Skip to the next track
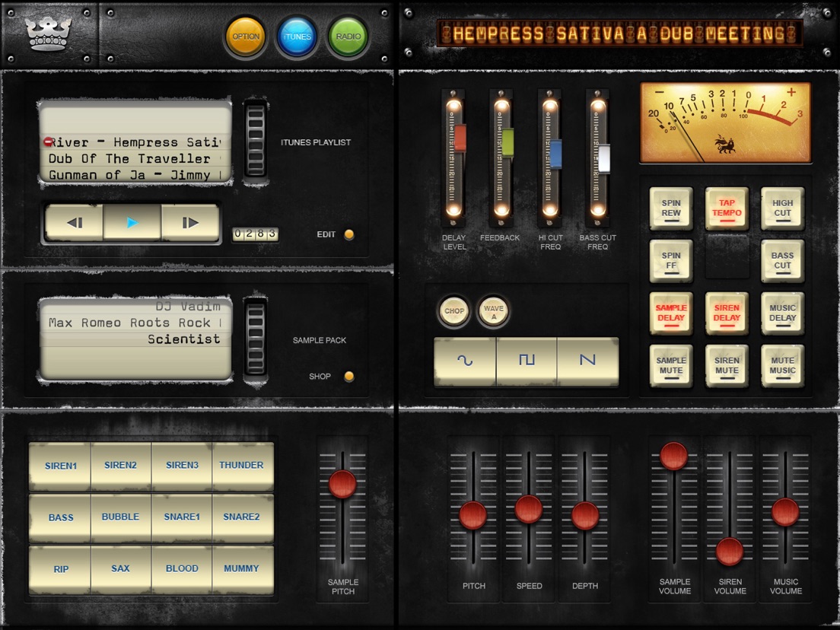 point(189,222)
